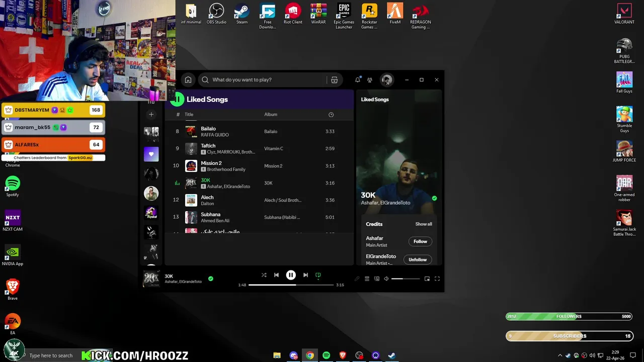The image size is (644, 362).
Task: Sort list by Album column
Action: (x=271, y=114)
